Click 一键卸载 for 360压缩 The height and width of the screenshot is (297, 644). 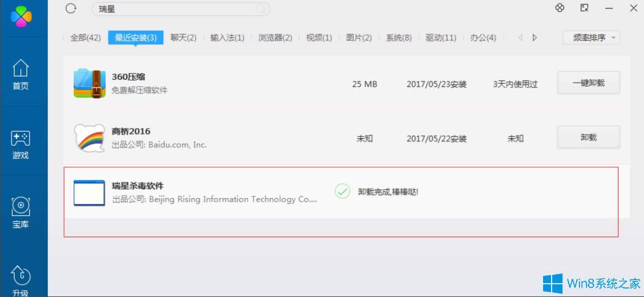[x=588, y=83]
